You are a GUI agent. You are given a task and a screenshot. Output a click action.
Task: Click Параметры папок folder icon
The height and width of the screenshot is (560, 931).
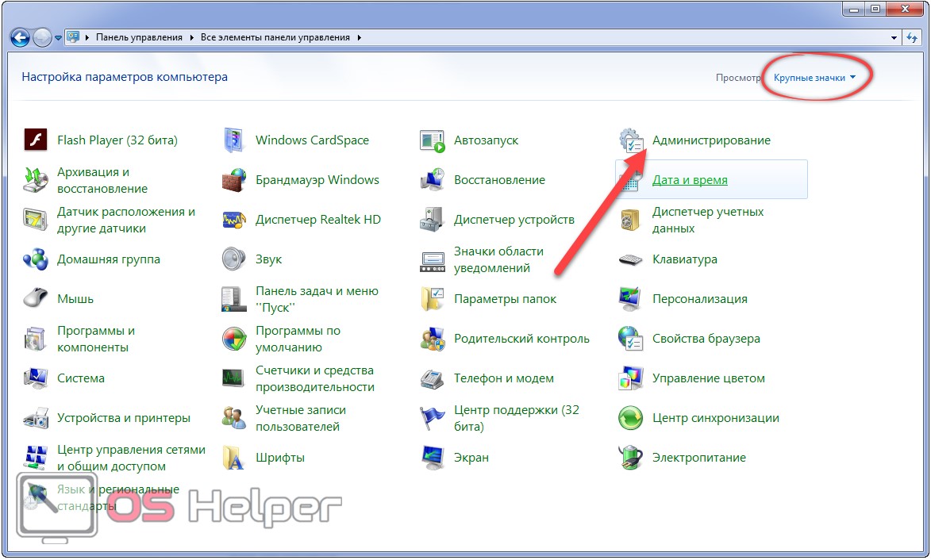click(x=433, y=299)
